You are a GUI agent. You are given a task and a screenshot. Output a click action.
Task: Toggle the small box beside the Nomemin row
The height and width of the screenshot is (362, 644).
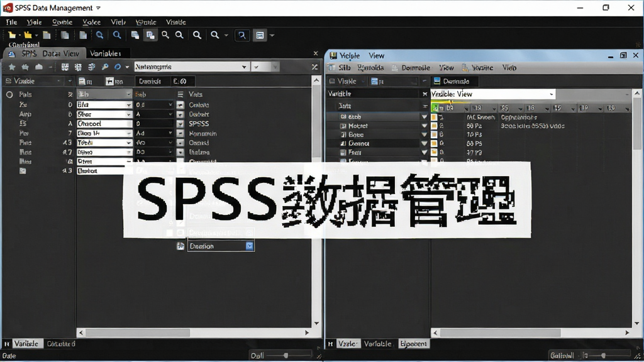click(x=180, y=133)
